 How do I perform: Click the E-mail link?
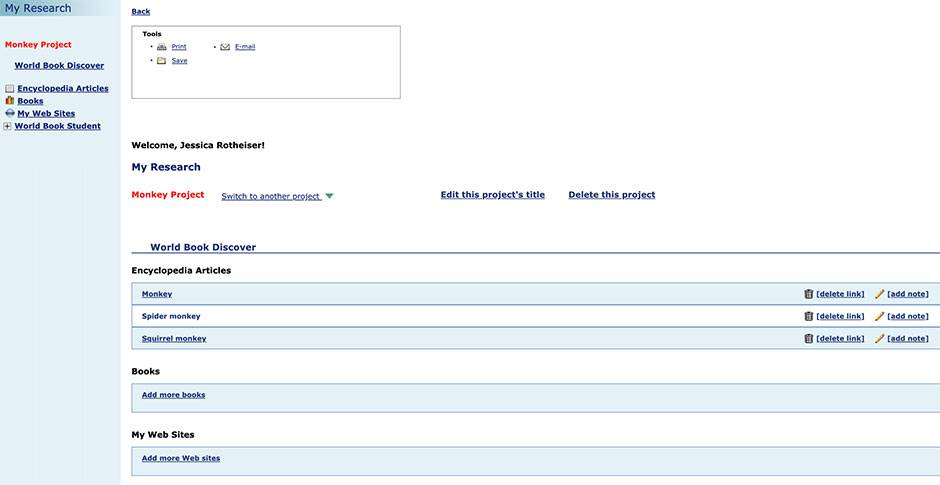click(x=245, y=47)
